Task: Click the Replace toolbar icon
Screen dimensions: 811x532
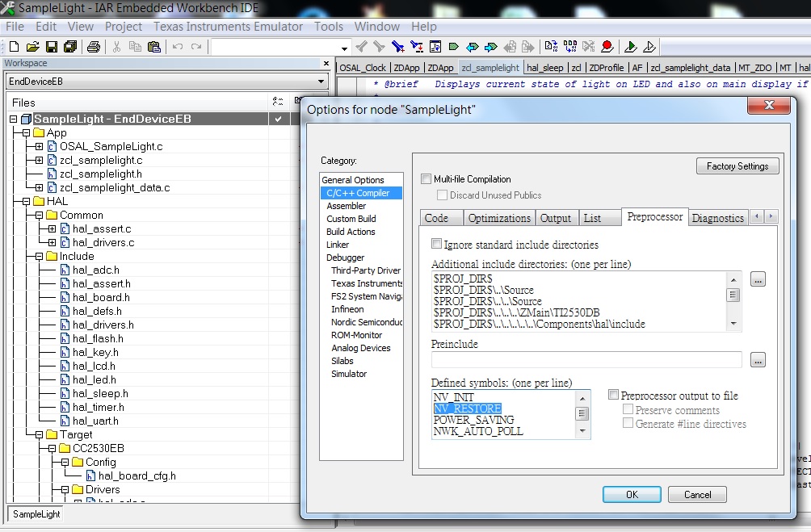Action: 416,47
